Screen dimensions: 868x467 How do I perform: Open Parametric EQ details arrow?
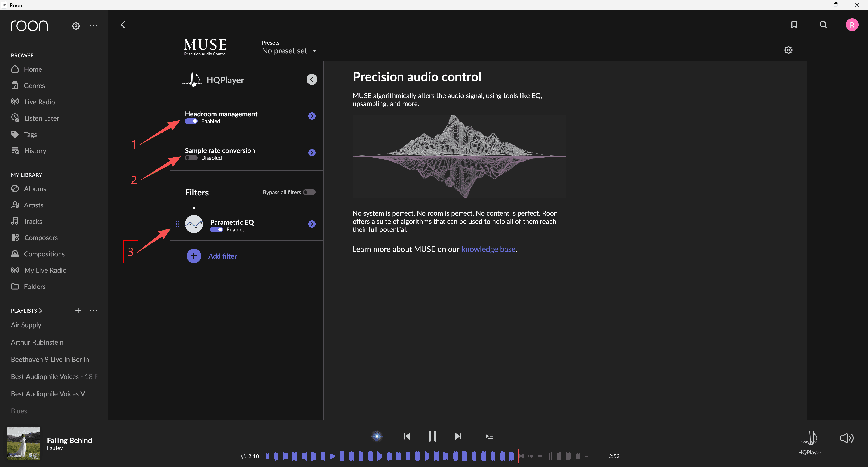click(x=312, y=224)
